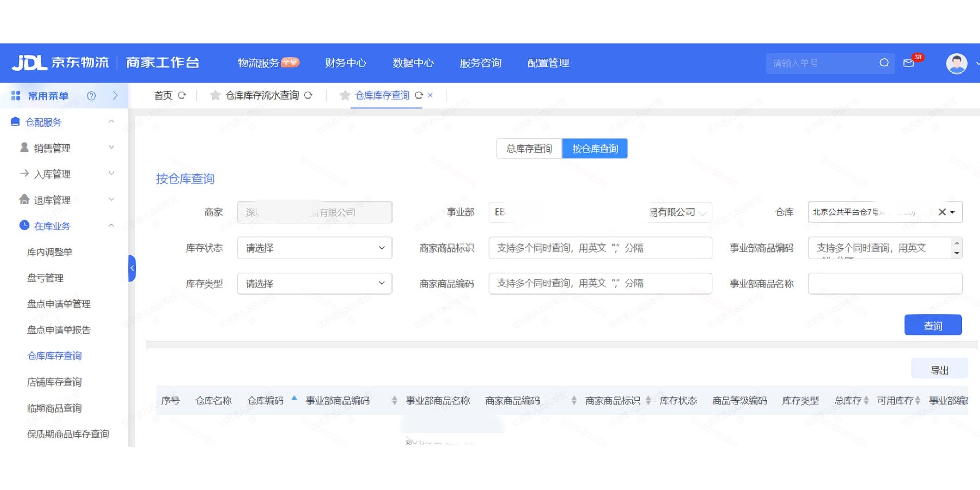The image size is (980, 490).
Task: Click the 仓配服务 warehouse icon
Action: (x=15, y=121)
